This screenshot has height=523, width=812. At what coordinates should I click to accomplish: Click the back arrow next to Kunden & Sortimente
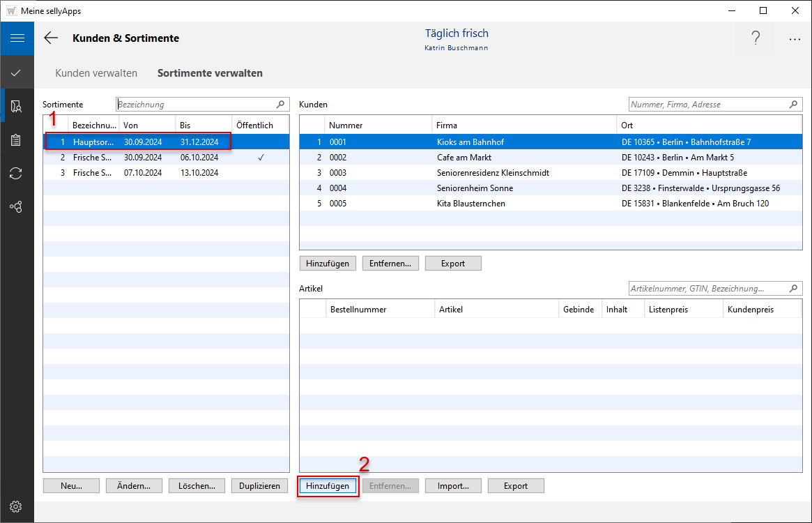pyautogui.click(x=51, y=38)
